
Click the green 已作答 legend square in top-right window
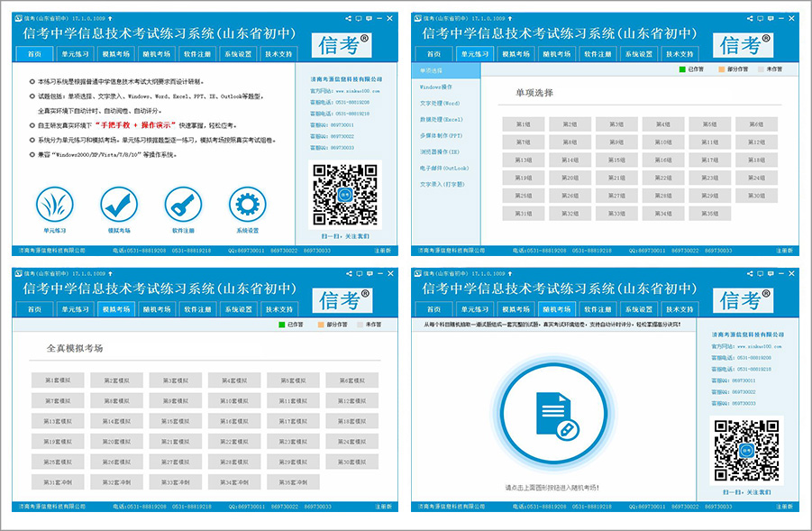click(681, 69)
